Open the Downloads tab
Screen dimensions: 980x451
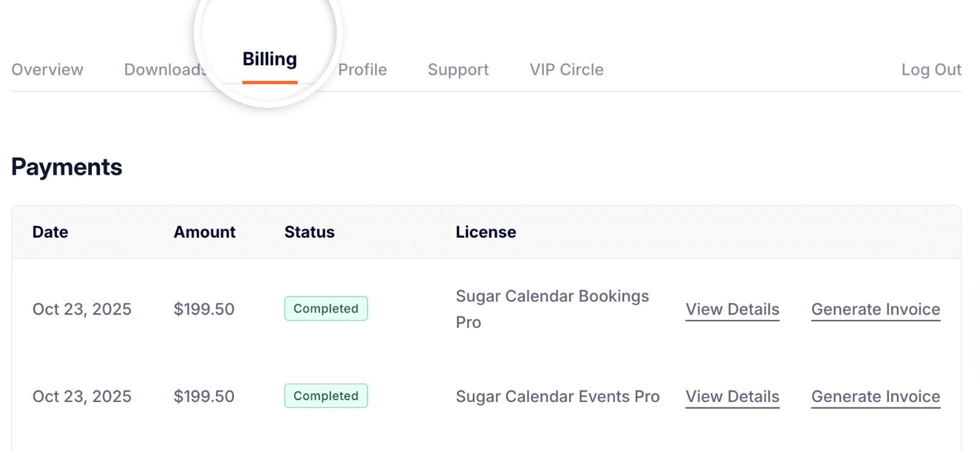pyautogui.click(x=164, y=69)
